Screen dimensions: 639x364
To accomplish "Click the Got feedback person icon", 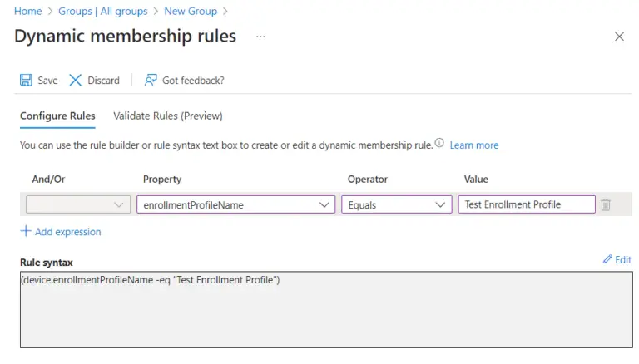I will pos(151,81).
